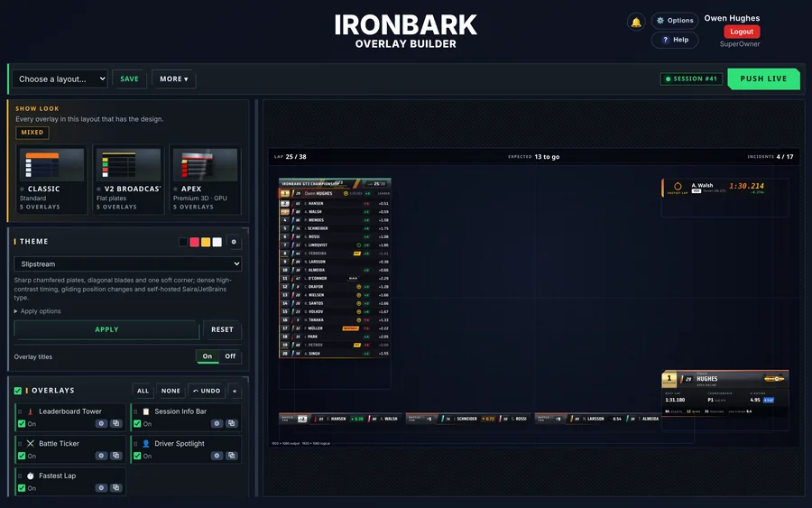Click the Driver Spotlight person icon
Viewport: 812px width, 508px height.
[146, 444]
